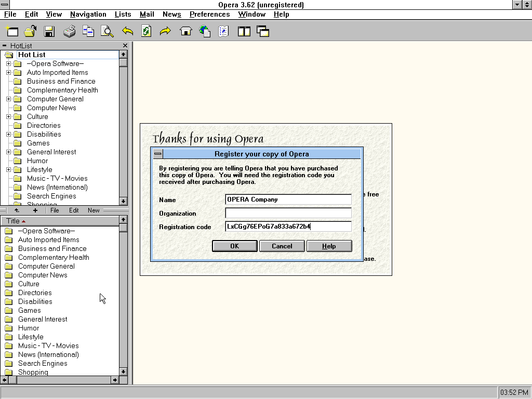Screen dimensions: 532x399
Task: Open the Window menu
Action: point(252,14)
